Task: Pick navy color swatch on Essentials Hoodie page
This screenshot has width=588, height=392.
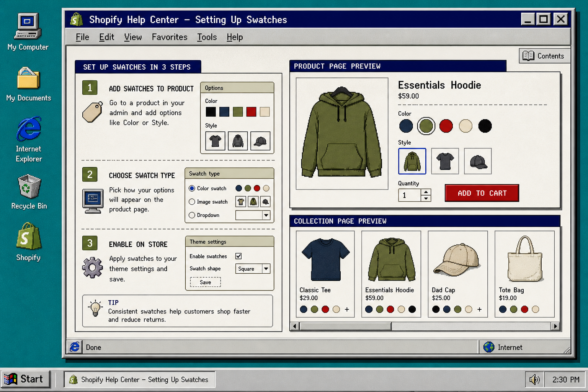Action: pyautogui.click(x=406, y=126)
